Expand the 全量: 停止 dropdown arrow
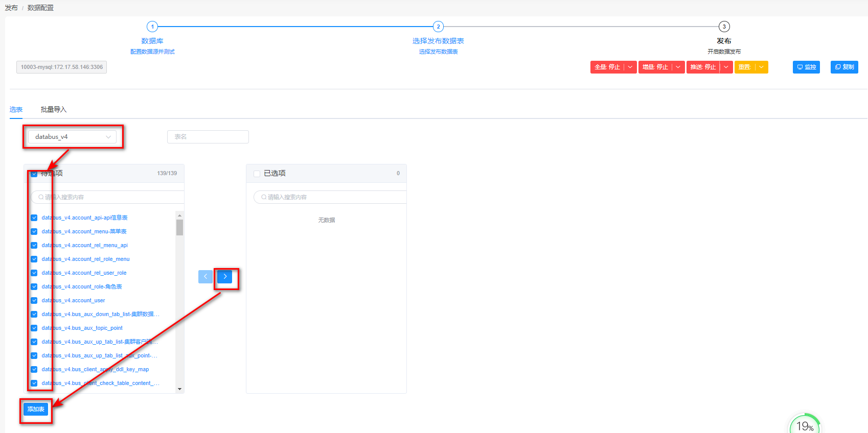 (630, 67)
